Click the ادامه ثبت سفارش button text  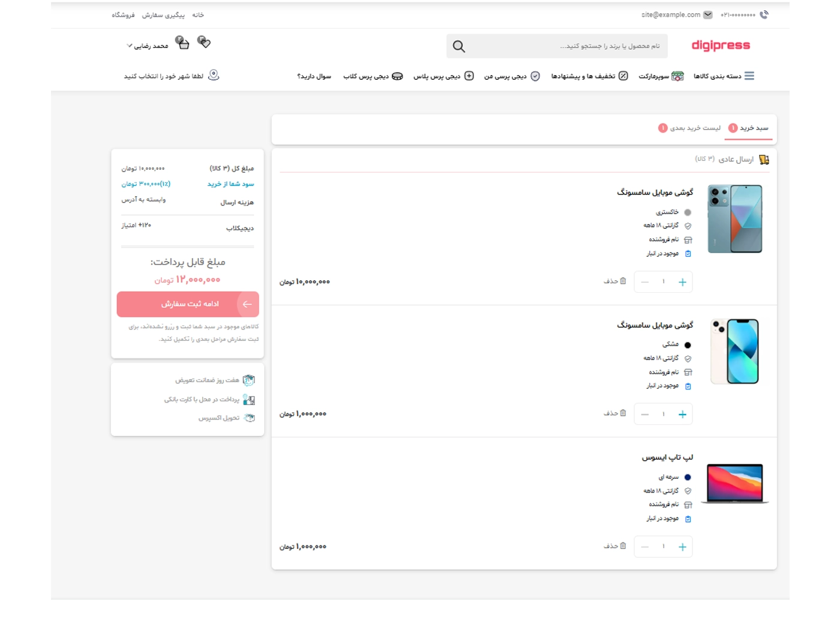point(190,304)
